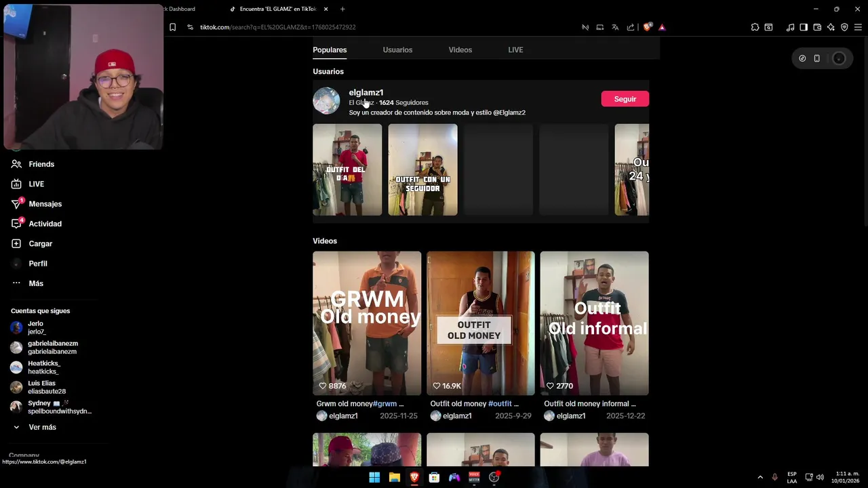This screenshot has width=868, height=488.
Task: Open the LIVE section in sidebar
Action: click(x=28, y=184)
